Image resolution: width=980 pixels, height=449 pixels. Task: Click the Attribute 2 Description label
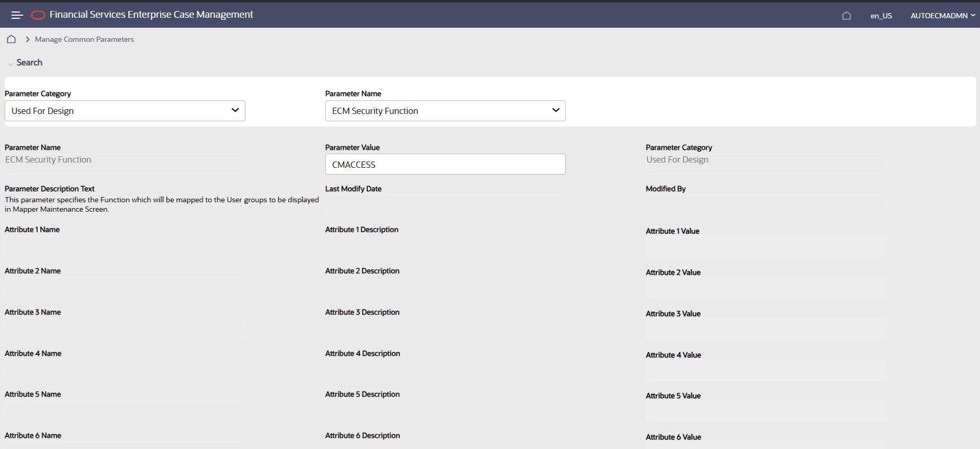(x=362, y=271)
